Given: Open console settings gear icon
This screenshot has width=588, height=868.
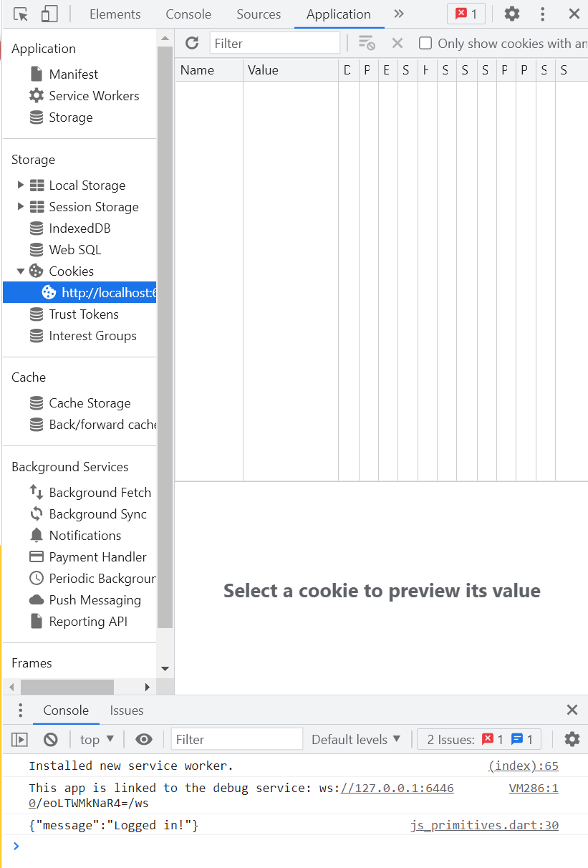Looking at the screenshot, I should click(572, 739).
